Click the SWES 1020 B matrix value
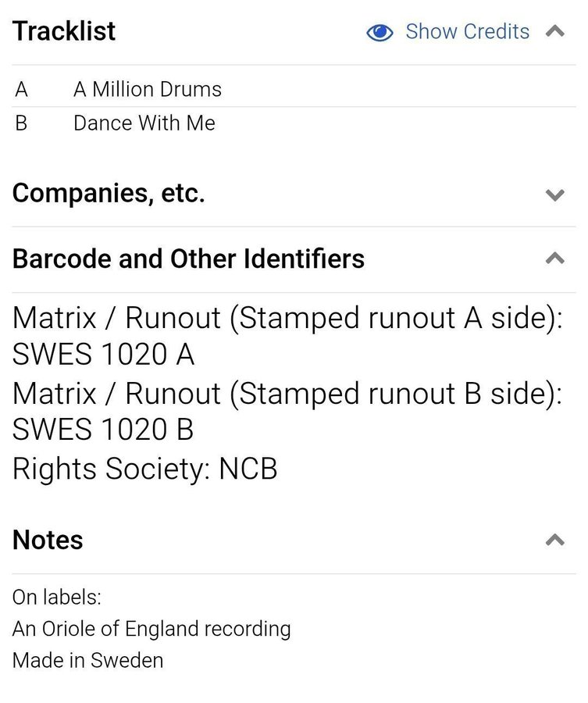Image resolution: width=588 pixels, height=703 pixels. pyautogui.click(x=104, y=430)
